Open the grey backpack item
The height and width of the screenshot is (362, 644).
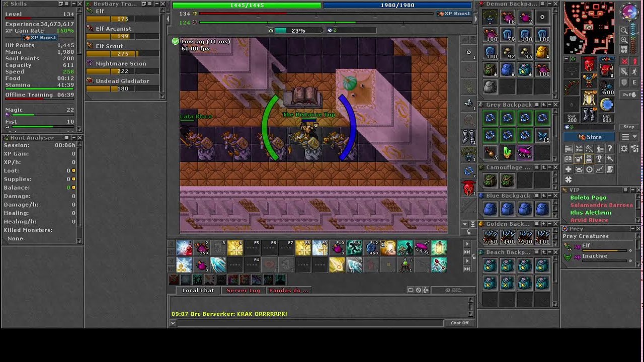490,87
